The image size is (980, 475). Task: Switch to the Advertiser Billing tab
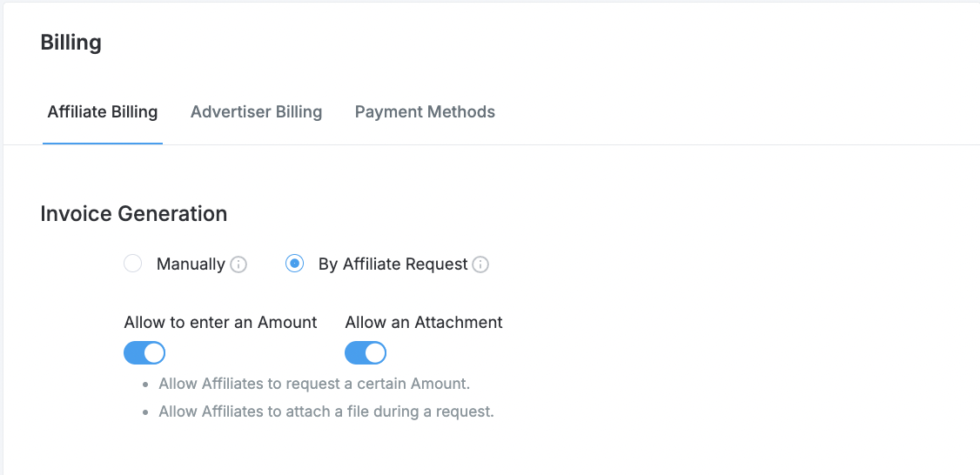256,112
